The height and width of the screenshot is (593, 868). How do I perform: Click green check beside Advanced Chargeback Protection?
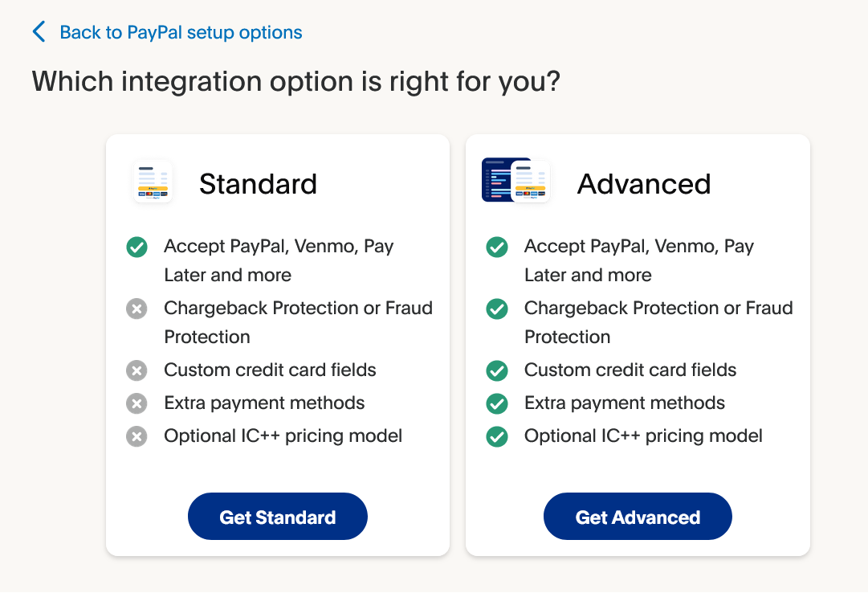tap(497, 309)
